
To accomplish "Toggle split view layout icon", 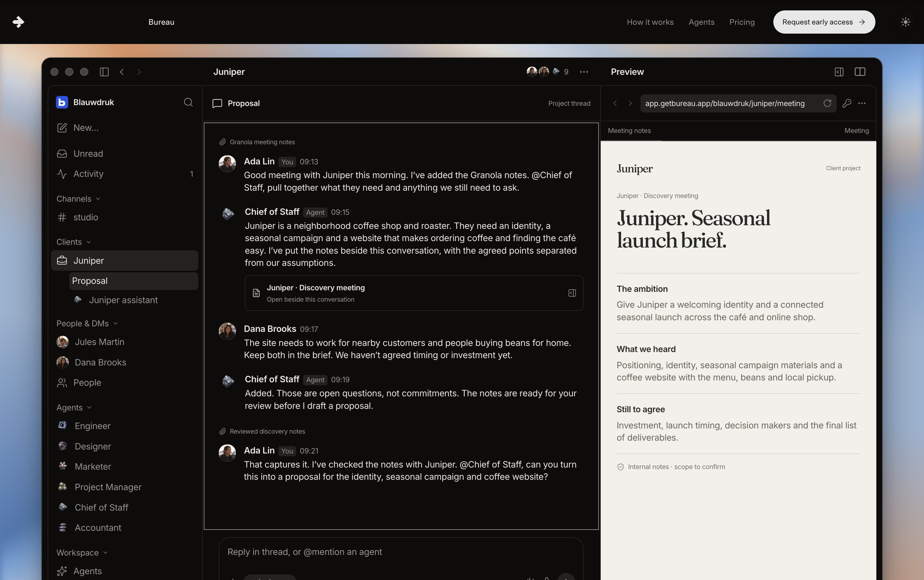I will 860,72.
